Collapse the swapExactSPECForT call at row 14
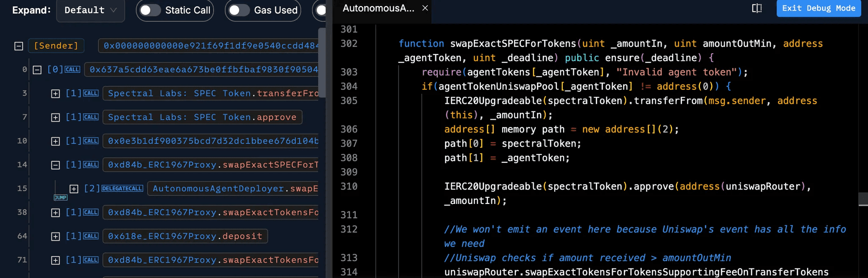The height and width of the screenshot is (278, 868). 55,165
